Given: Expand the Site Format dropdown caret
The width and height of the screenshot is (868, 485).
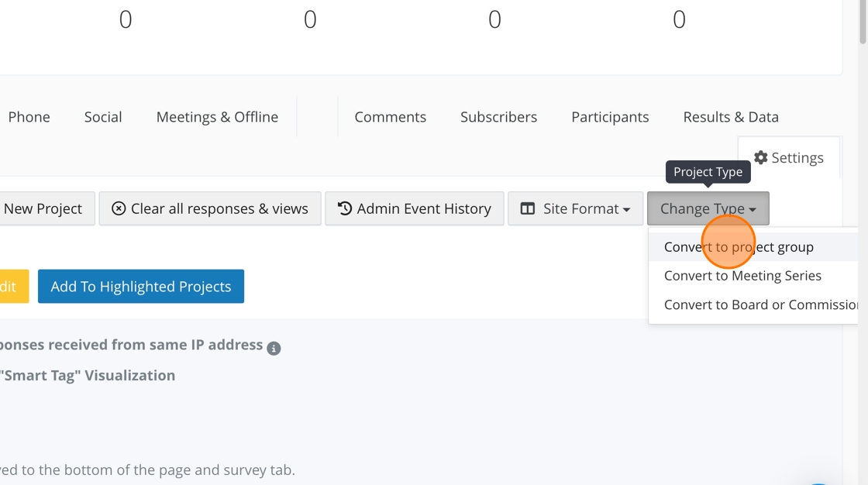Looking at the screenshot, I should (x=626, y=209).
